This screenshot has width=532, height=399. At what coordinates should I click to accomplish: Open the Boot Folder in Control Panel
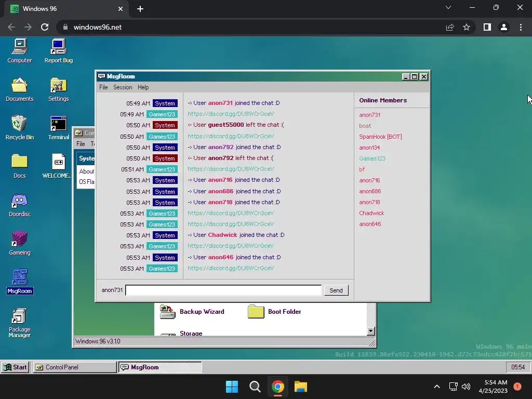[x=274, y=312]
